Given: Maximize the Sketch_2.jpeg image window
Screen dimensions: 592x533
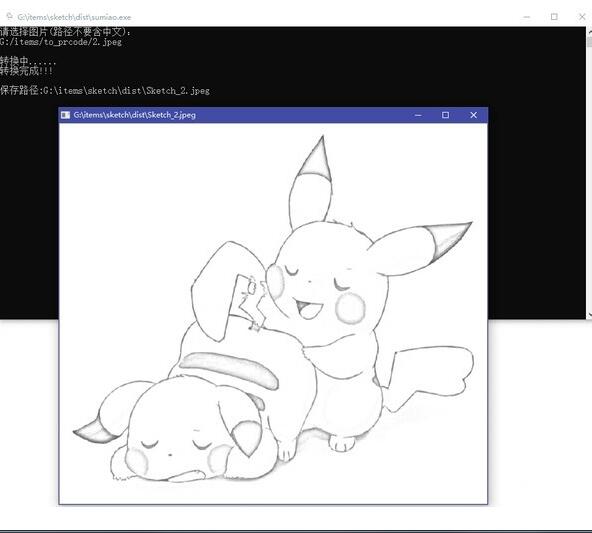Looking at the screenshot, I should (x=446, y=115).
